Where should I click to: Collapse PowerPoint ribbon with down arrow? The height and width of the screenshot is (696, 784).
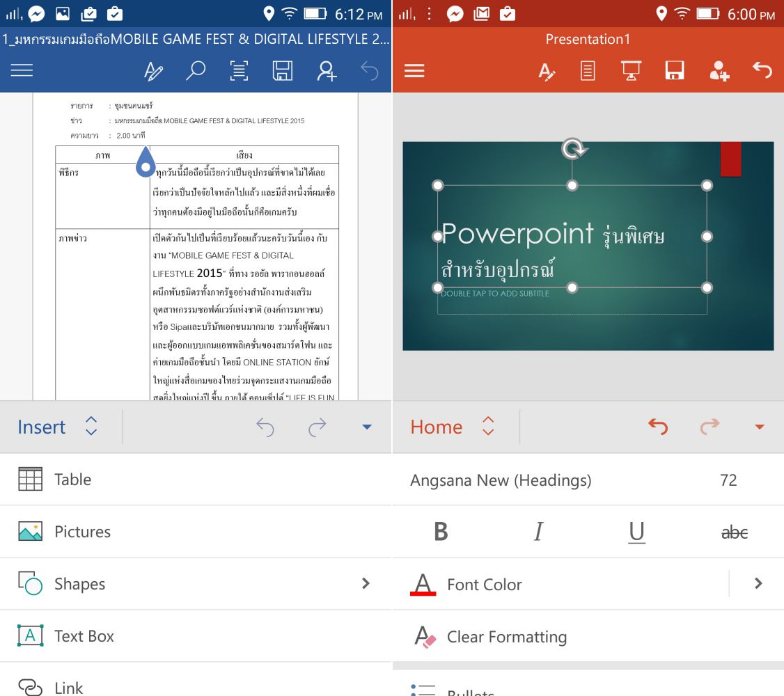[x=760, y=427]
